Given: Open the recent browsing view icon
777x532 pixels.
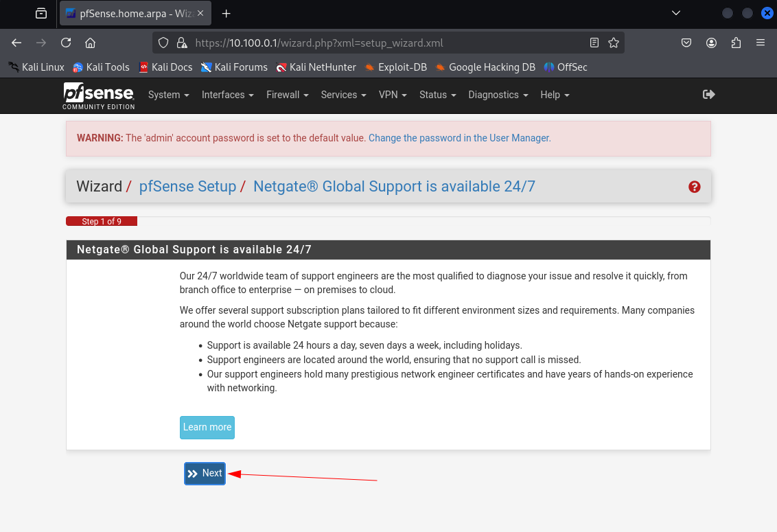Looking at the screenshot, I should (x=41, y=14).
